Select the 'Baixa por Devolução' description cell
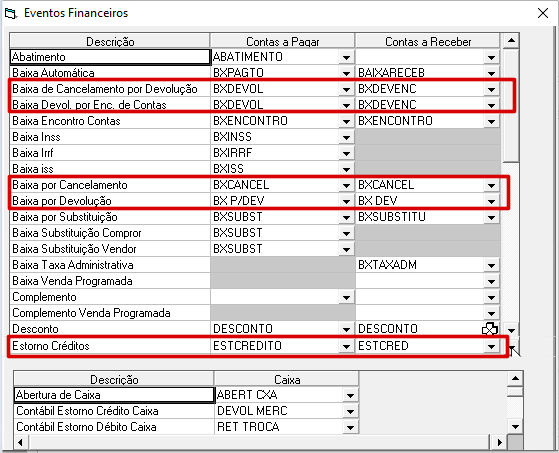 pos(110,201)
